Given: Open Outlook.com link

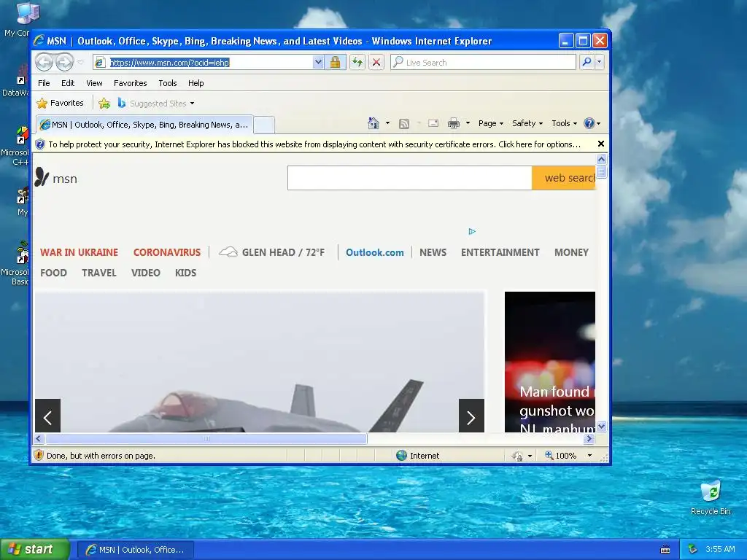Looking at the screenshot, I should click(374, 252).
